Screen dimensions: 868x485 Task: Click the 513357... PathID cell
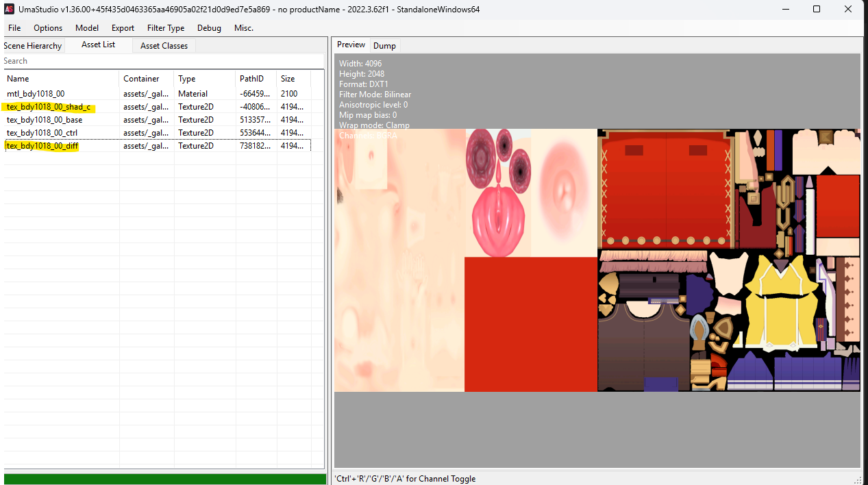pyautogui.click(x=253, y=120)
